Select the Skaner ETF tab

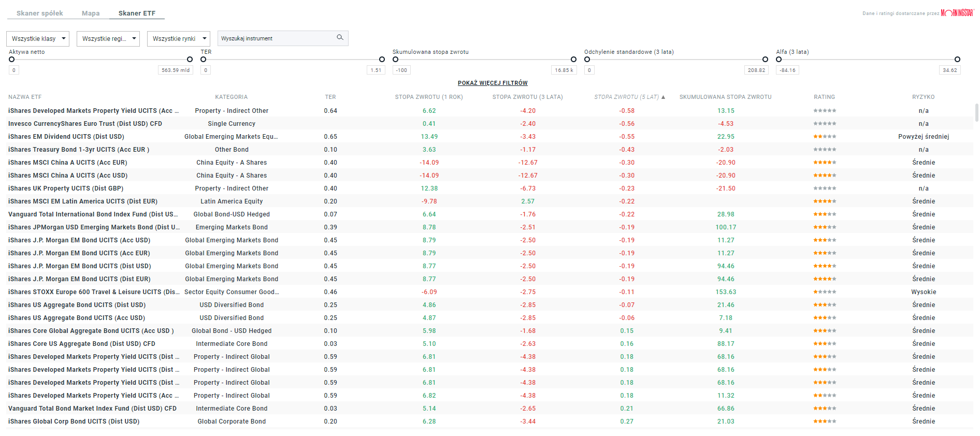[x=137, y=13]
